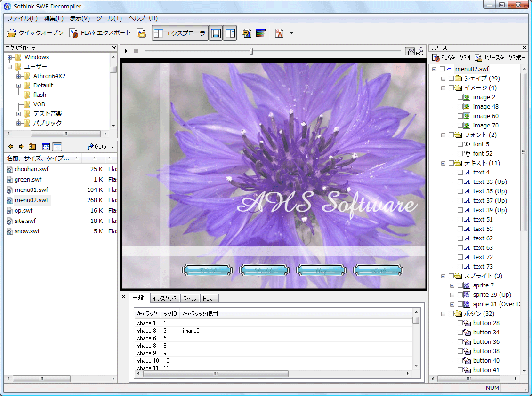Click the export resources icon in the main toolbar

point(141,33)
